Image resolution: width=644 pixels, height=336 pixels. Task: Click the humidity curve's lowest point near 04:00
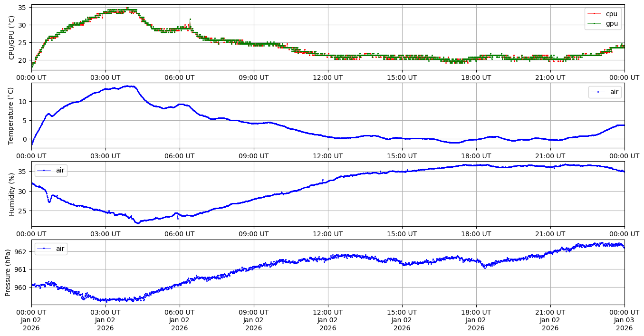[138, 223]
